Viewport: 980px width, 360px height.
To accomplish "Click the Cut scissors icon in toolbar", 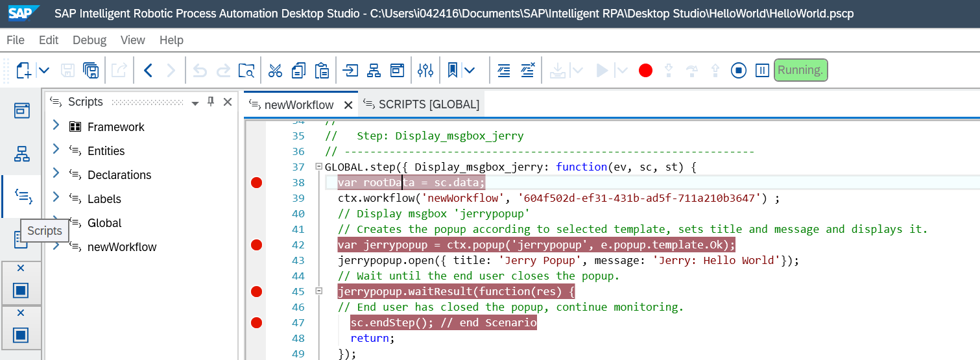I will coord(275,70).
